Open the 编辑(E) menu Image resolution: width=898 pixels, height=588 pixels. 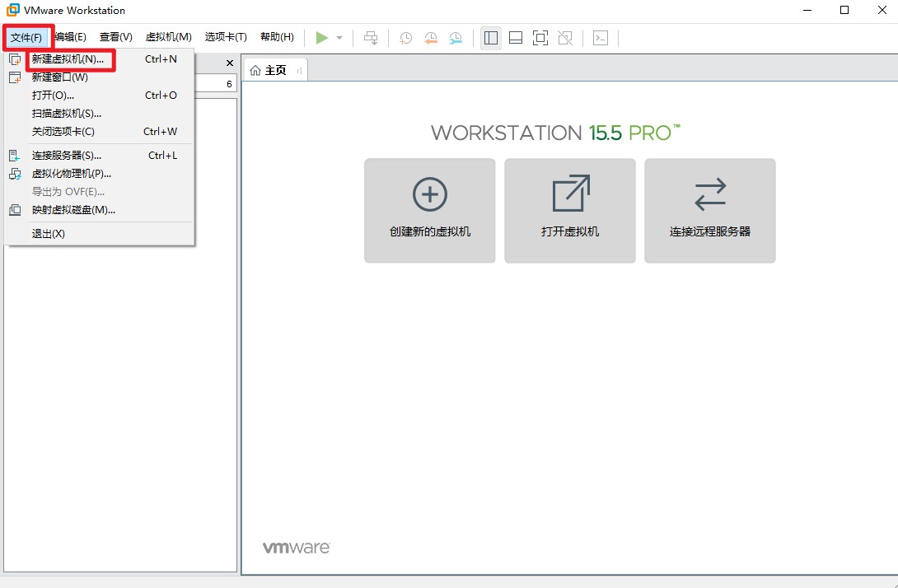pos(71,37)
